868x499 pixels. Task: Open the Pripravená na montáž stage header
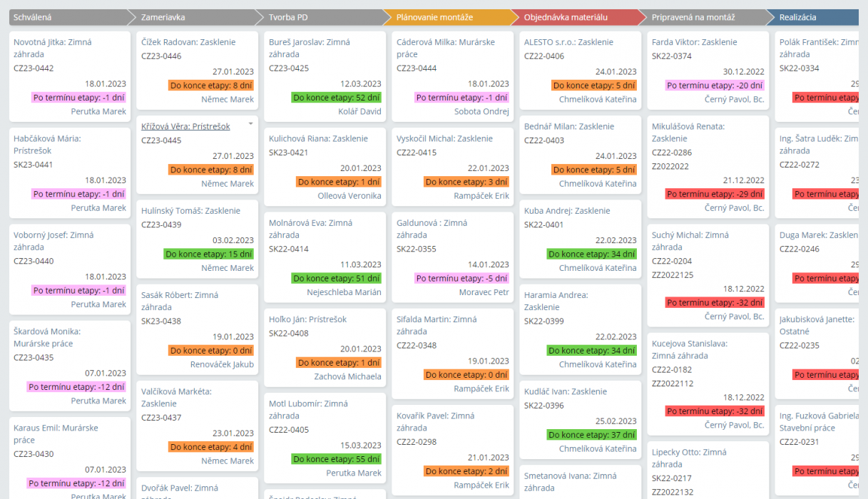click(708, 17)
